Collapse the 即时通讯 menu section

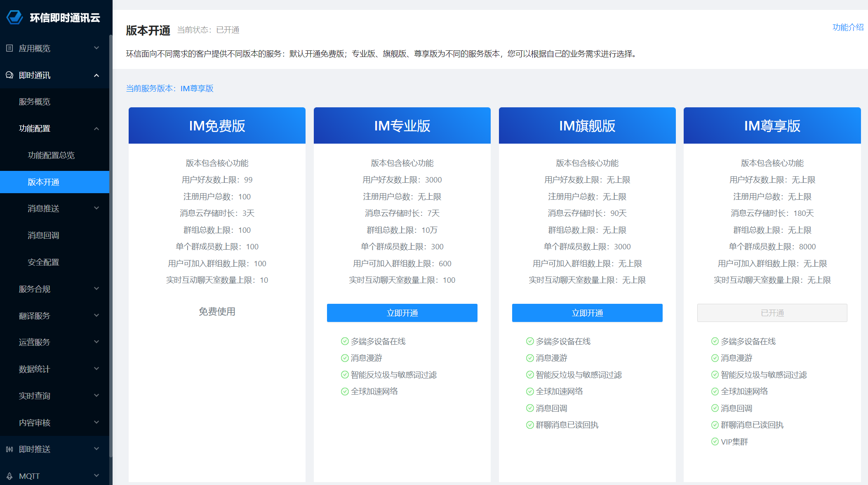(96, 75)
